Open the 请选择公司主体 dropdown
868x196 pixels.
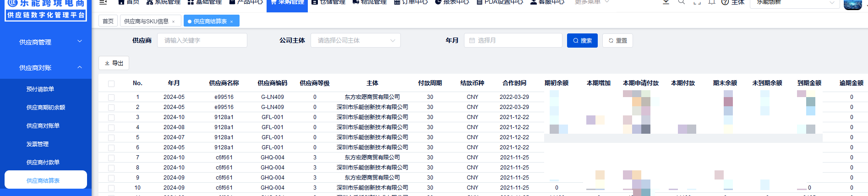(355, 40)
